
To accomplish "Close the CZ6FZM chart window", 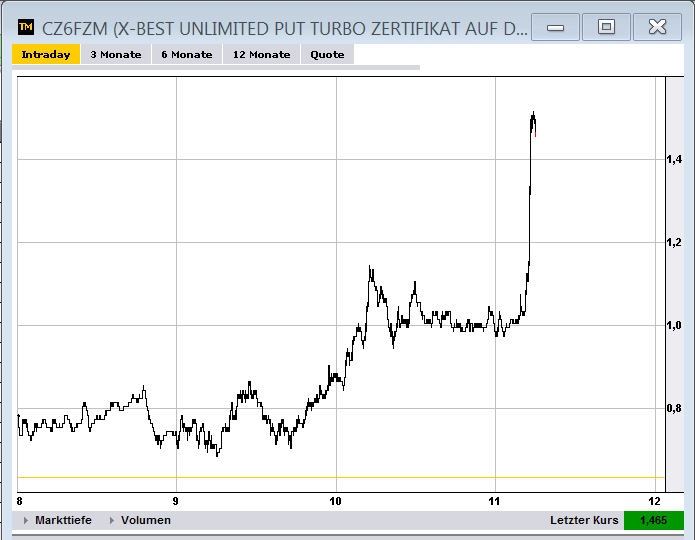I will pos(657,27).
